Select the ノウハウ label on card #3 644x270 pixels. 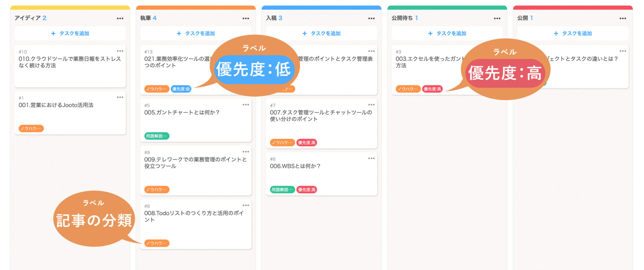click(408, 89)
